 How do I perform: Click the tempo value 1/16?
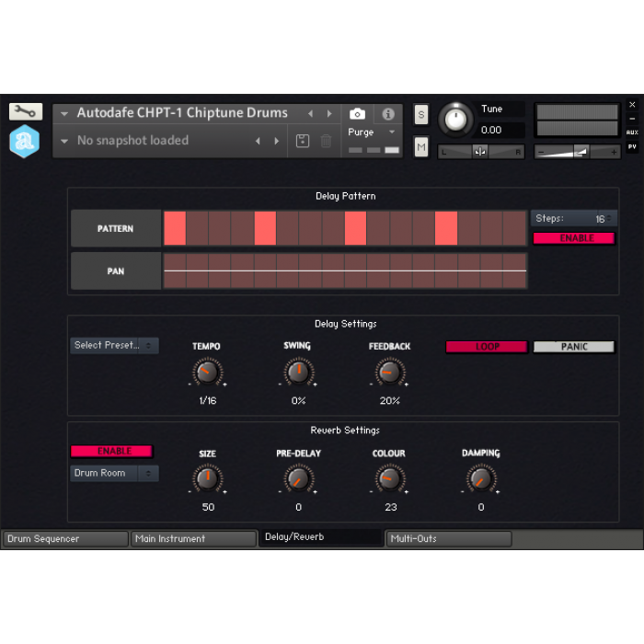tap(207, 400)
